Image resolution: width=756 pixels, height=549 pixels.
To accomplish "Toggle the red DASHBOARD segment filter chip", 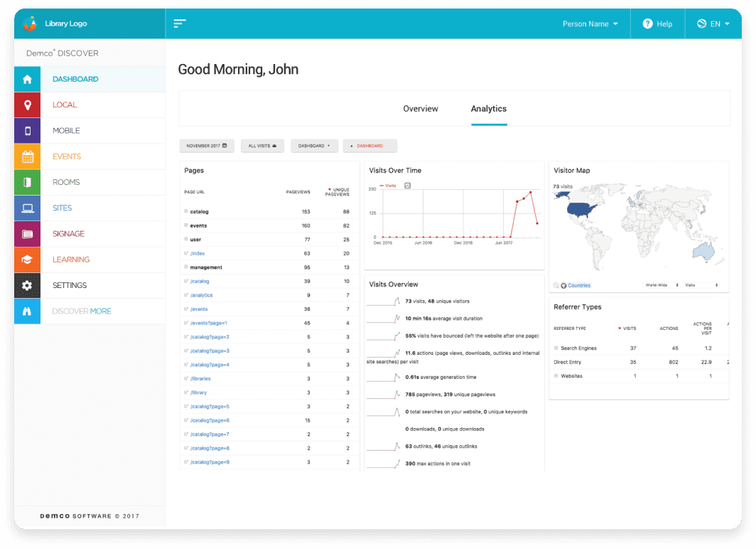I will [368, 145].
